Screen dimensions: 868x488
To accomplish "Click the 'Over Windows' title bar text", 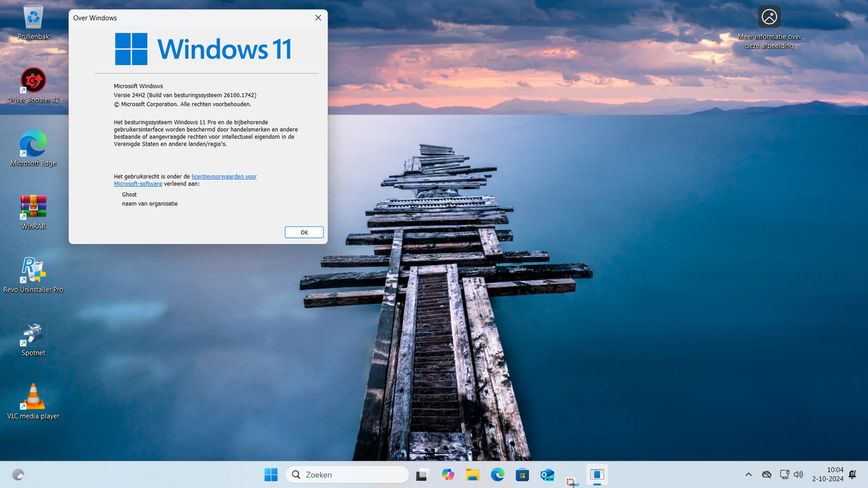I will [95, 18].
